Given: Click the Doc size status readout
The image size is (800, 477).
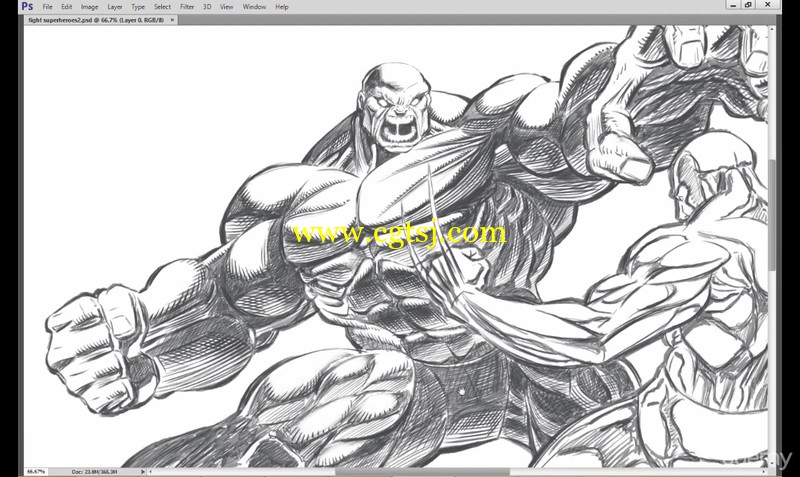Looking at the screenshot, I should coord(94,471).
